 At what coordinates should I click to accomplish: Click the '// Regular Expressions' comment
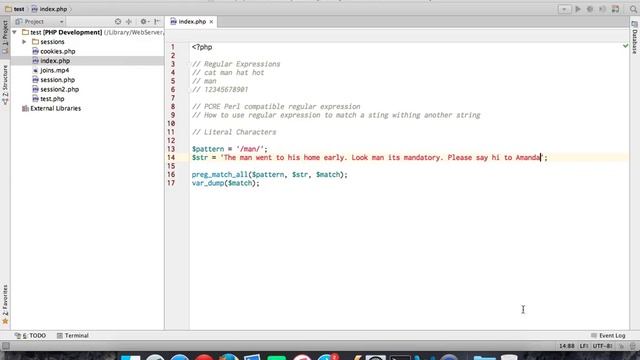(236, 64)
